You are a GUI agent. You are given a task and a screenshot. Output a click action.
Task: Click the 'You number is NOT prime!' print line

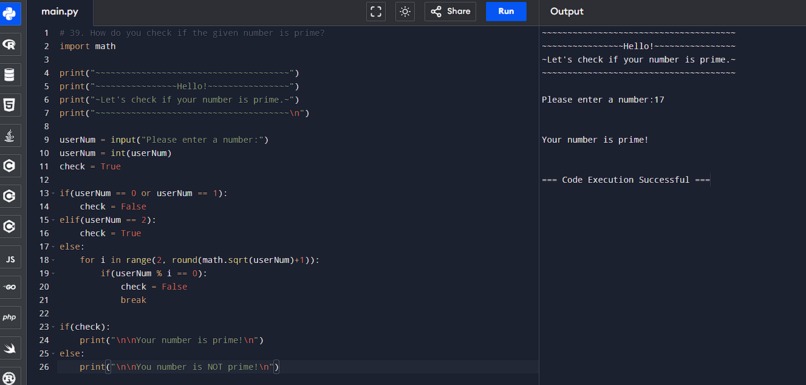[x=179, y=367]
